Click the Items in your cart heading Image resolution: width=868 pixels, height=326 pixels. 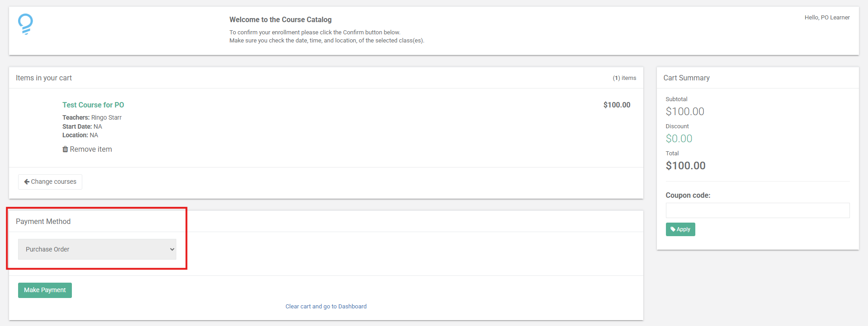(x=44, y=78)
